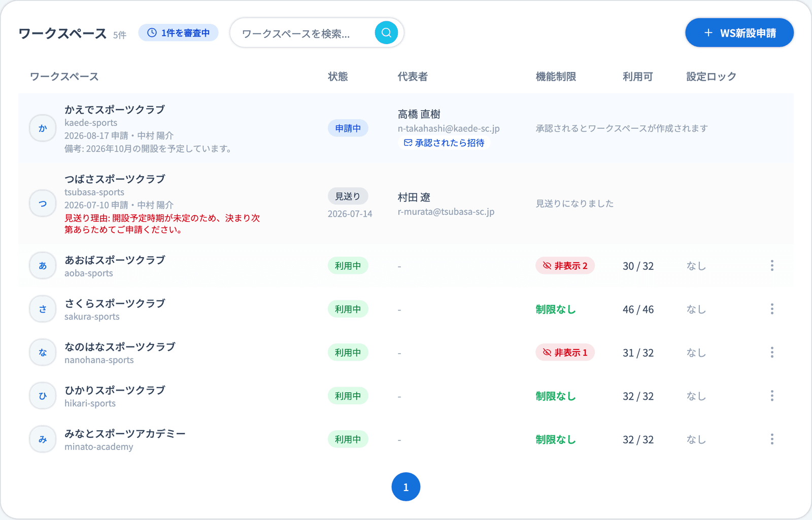Click the 代表者 column header
The width and height of the screenshot is (812, 520).
[413, 77]
